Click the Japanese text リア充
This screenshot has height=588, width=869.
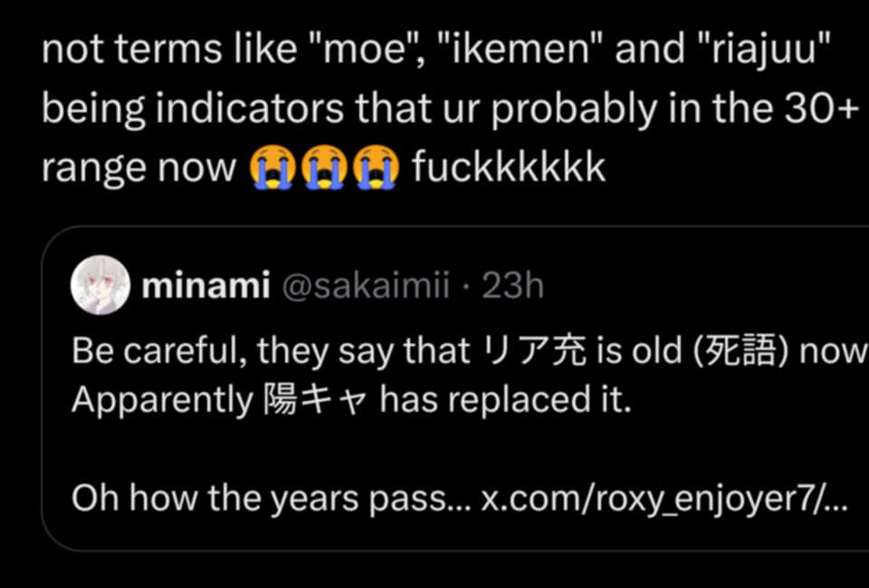click(535, 352)
